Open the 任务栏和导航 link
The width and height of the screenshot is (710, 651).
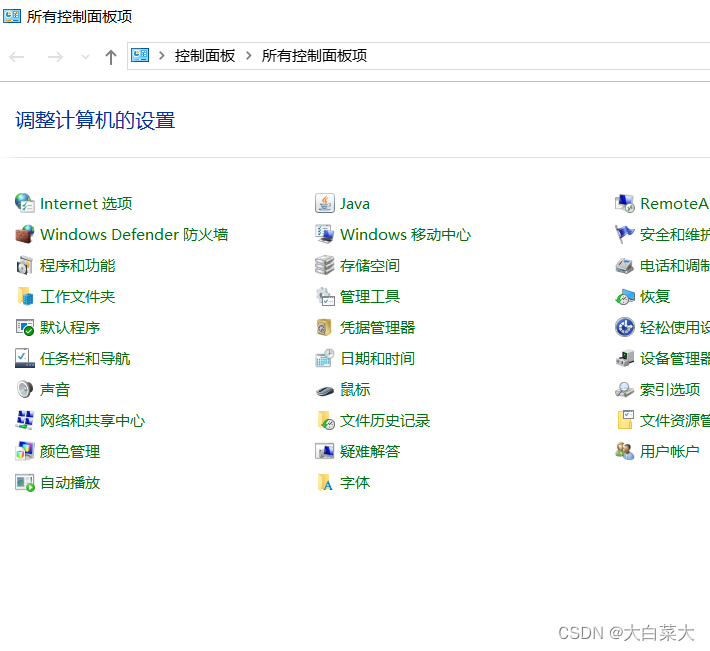click(85, 359)
